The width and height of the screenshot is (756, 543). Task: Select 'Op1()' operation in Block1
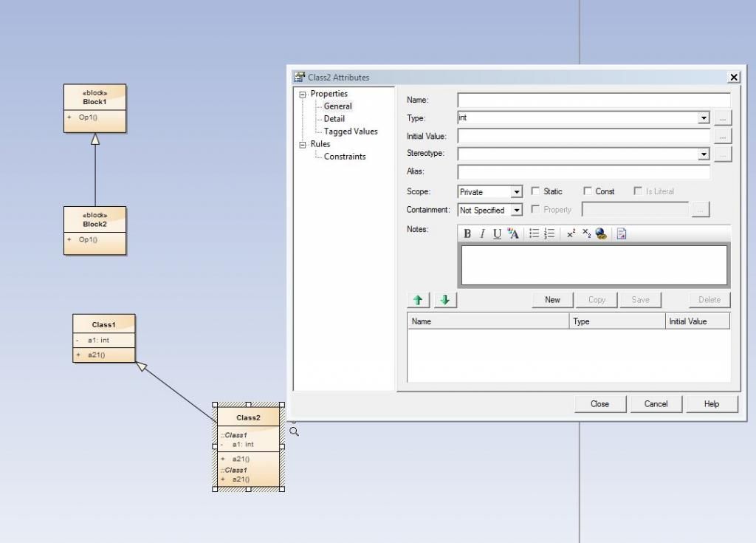[89, 117]
